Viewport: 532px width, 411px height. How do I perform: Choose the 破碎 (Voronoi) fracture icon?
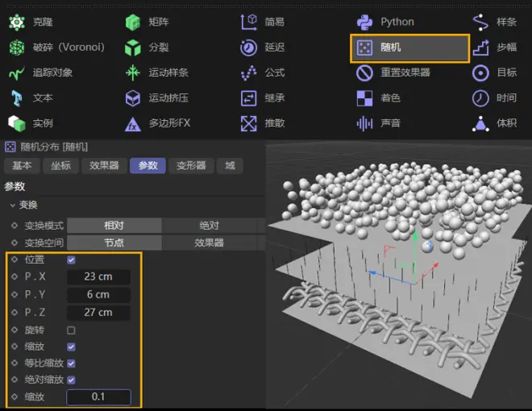point(17,48)
